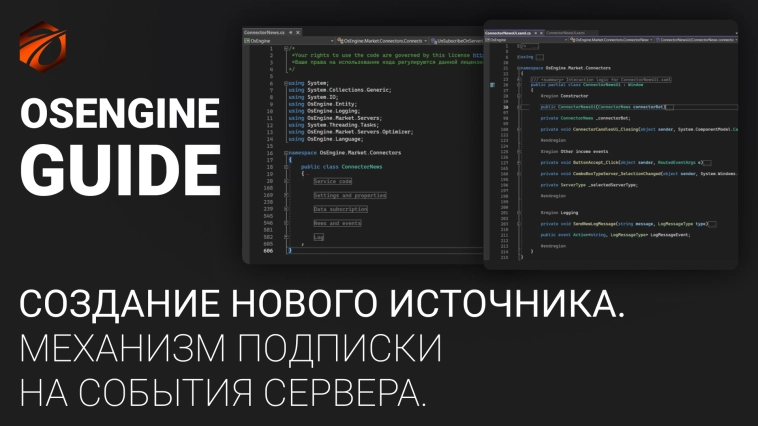The image size is (758, 426).
Task: Click 'private ServerType _selectedServerType;' line
Action: click(x=589, y=185)
